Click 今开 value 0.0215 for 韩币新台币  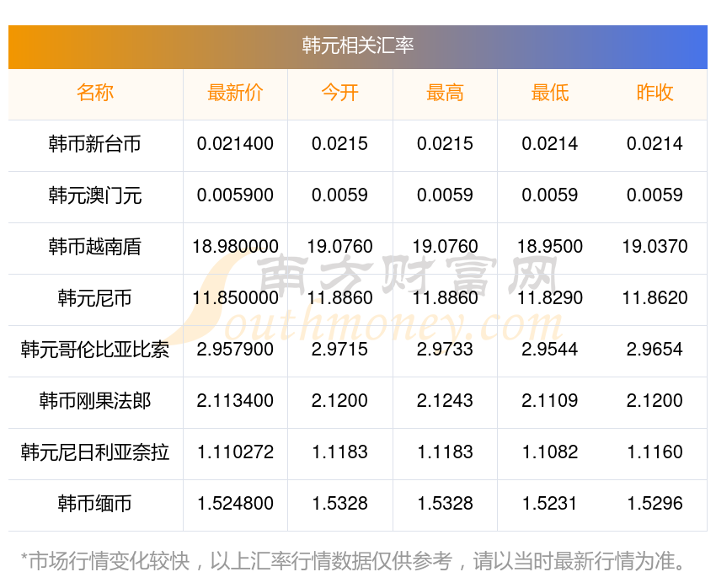click(339, 144)
